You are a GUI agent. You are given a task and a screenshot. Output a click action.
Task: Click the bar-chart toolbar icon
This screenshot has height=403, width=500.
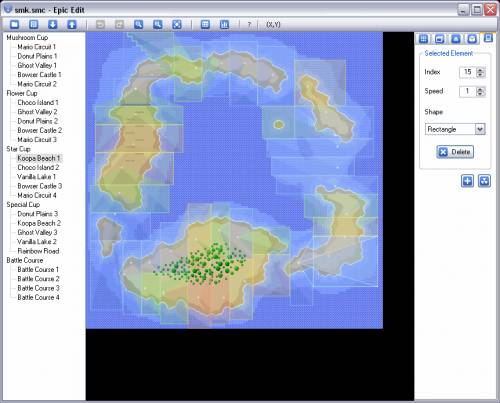coord(224,24)
